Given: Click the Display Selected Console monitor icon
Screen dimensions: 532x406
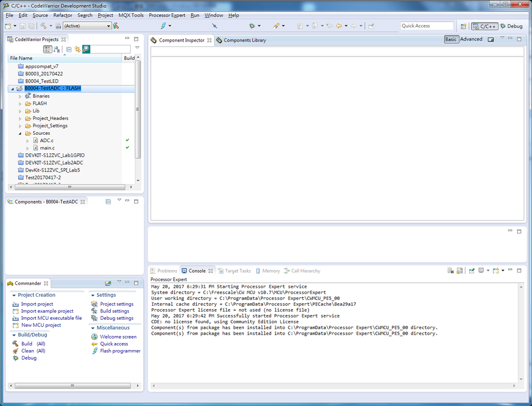Looking at the screenshot, I should pos(481,271).
